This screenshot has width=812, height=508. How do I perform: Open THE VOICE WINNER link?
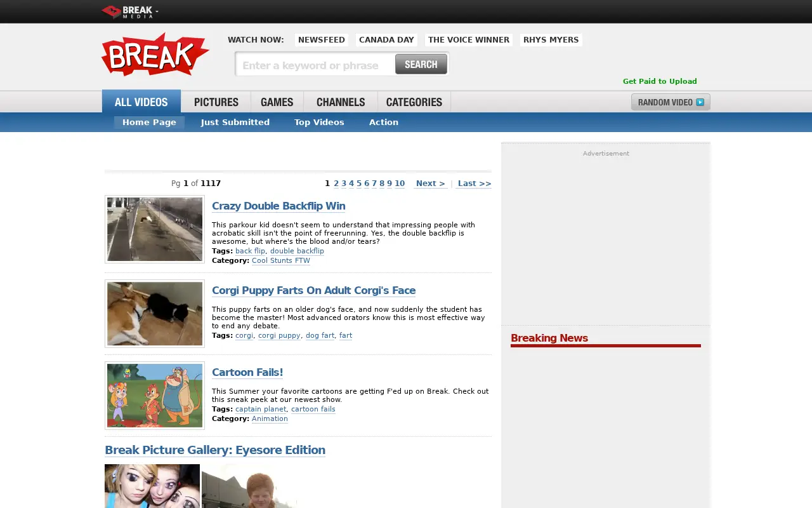click(469, 40)
